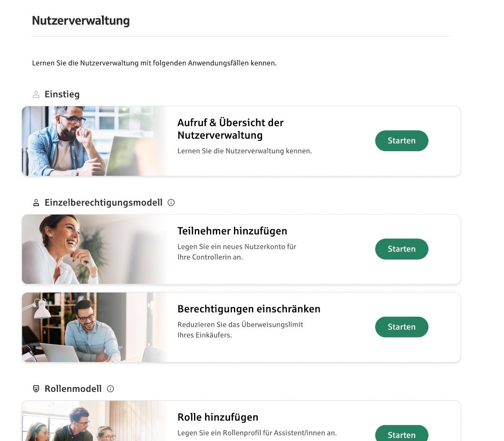Click the Aufruf & Übersicht der Nutzerverwaltung title
Viewport: 504px width, 441px height.
tap(231, 129)
